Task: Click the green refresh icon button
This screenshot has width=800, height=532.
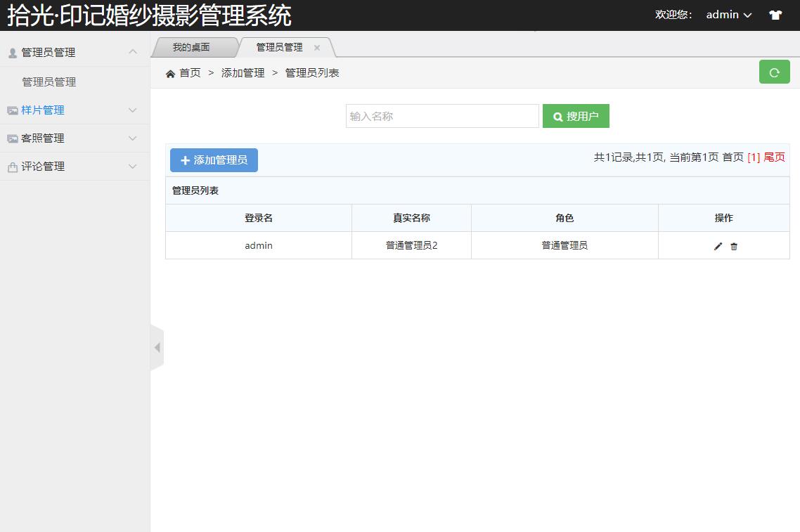Action: point(774,72)
